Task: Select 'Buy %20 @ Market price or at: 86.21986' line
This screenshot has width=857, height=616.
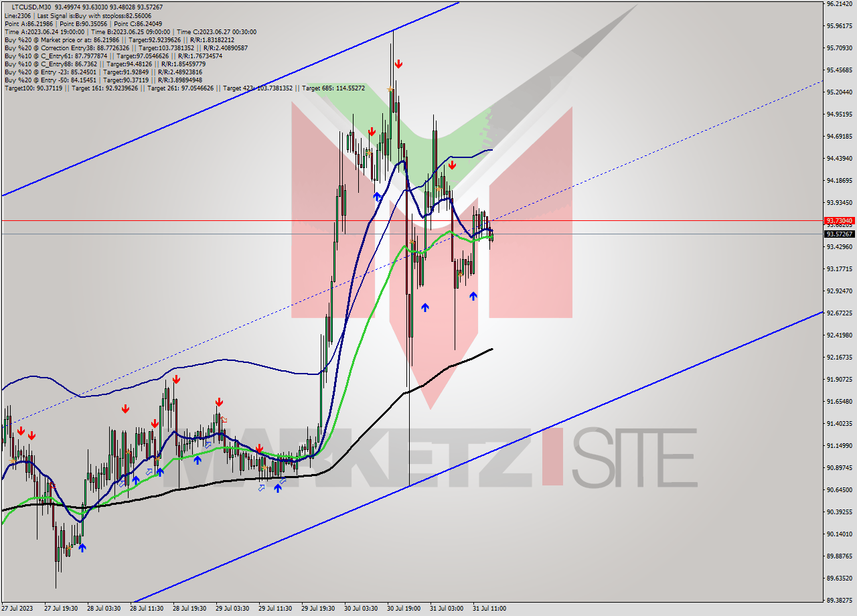Action: coord(119,40)
